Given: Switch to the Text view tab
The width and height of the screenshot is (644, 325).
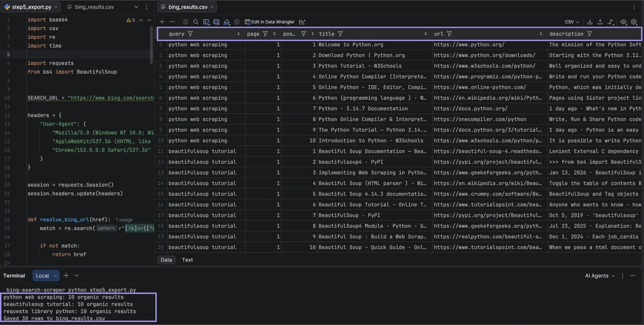Looking at the screenshot, I should (x=187, y=260).
